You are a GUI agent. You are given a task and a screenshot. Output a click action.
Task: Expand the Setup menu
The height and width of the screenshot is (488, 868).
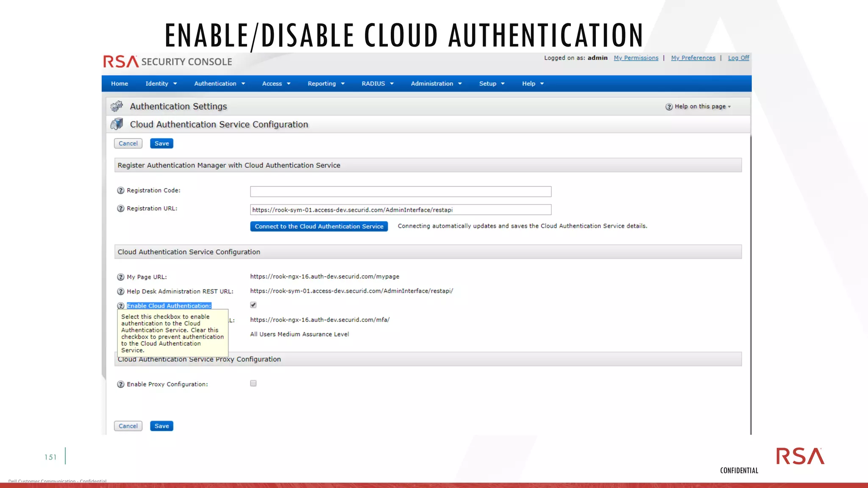(x=492, y=84)
